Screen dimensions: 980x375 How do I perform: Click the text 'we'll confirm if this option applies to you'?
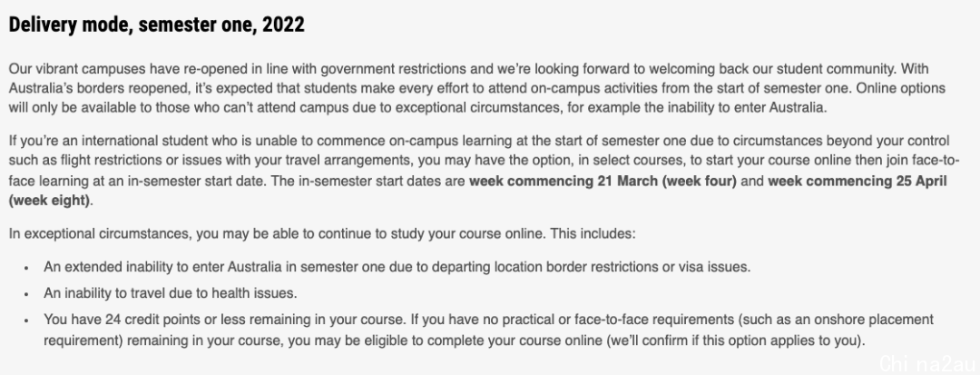(x=735, y=342)
